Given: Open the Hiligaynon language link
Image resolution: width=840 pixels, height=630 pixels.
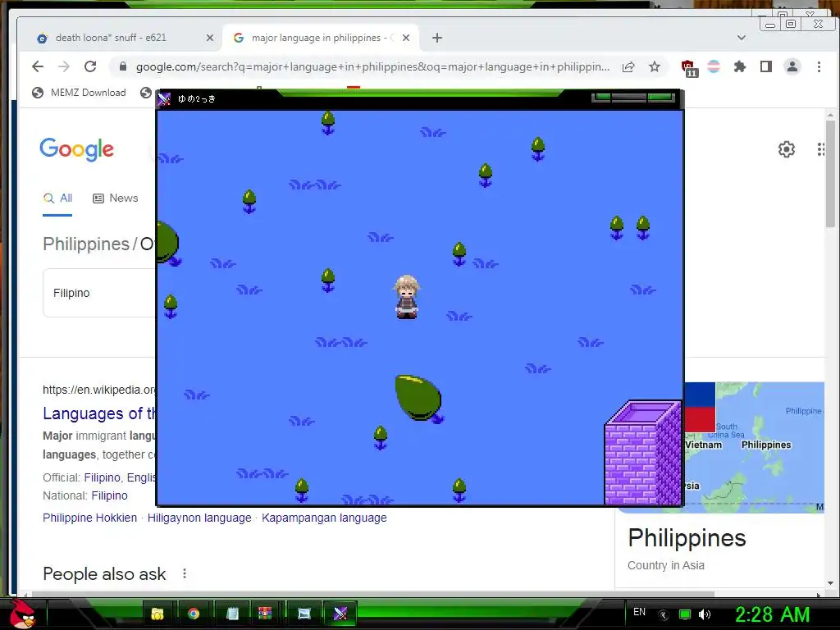Looking at the screenshot, I should pos(199,518).
